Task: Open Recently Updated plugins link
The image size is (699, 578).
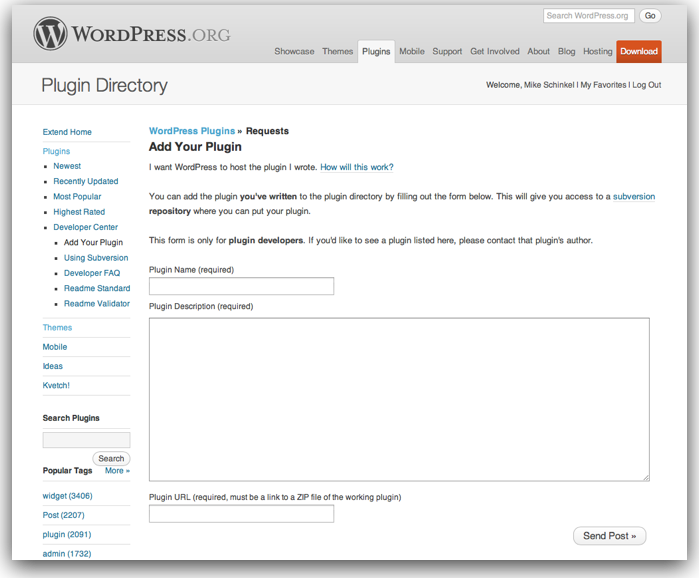Action: 86,181
